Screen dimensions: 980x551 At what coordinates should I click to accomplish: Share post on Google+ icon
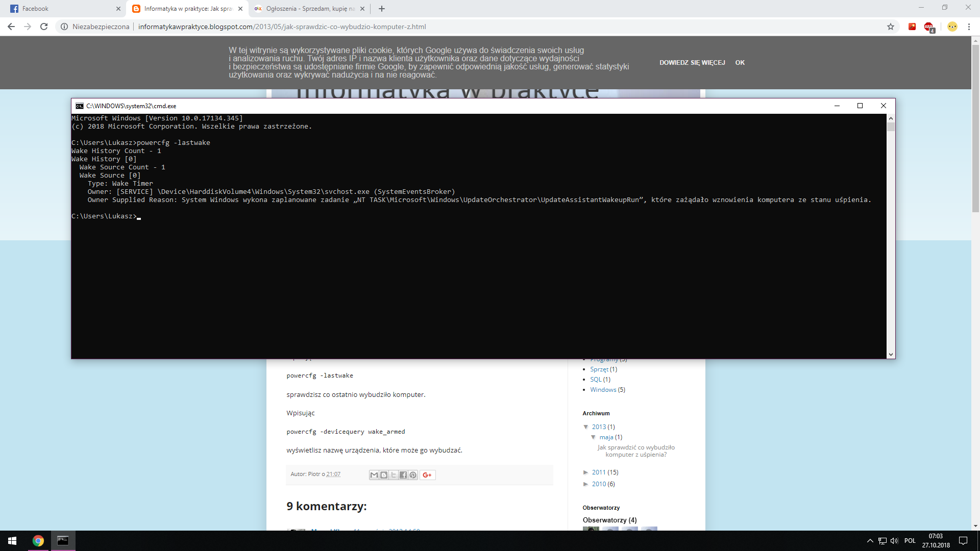click(x=427, y=475)
